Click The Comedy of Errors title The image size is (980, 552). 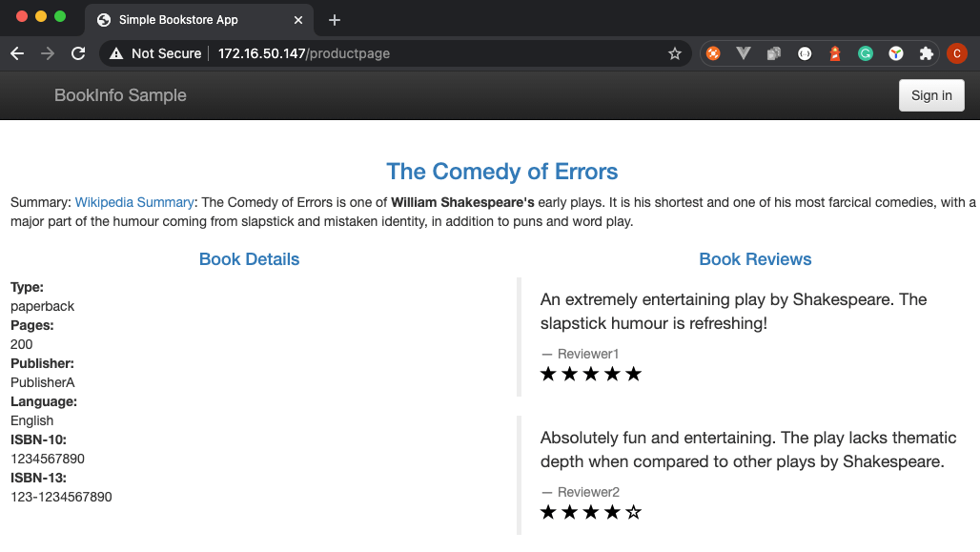point(501,172)
